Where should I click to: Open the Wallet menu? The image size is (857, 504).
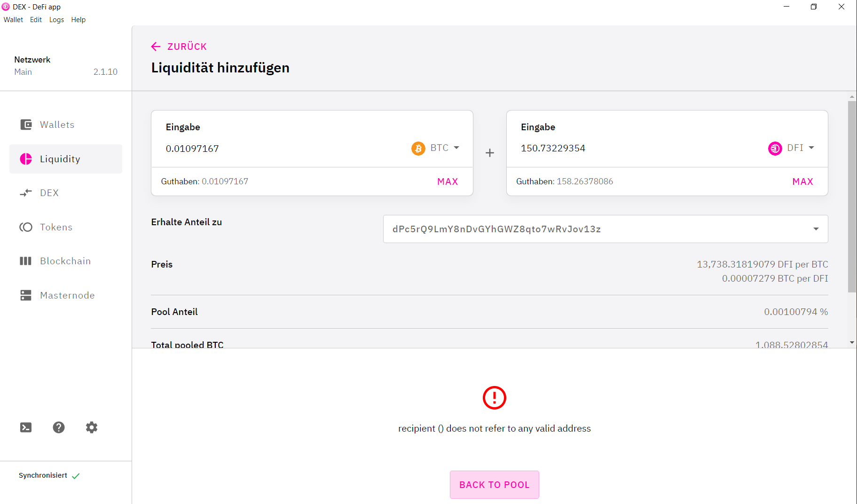(13, 20)
